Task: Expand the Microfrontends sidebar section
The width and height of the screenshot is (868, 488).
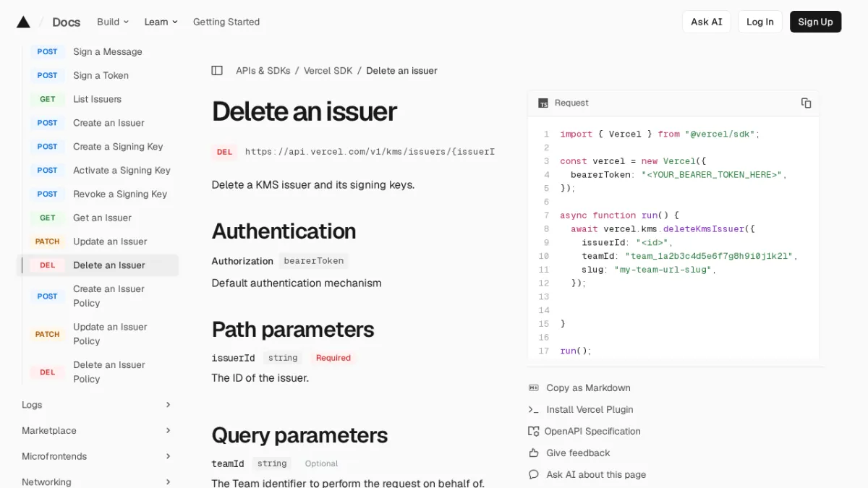Action: point(97,456)
